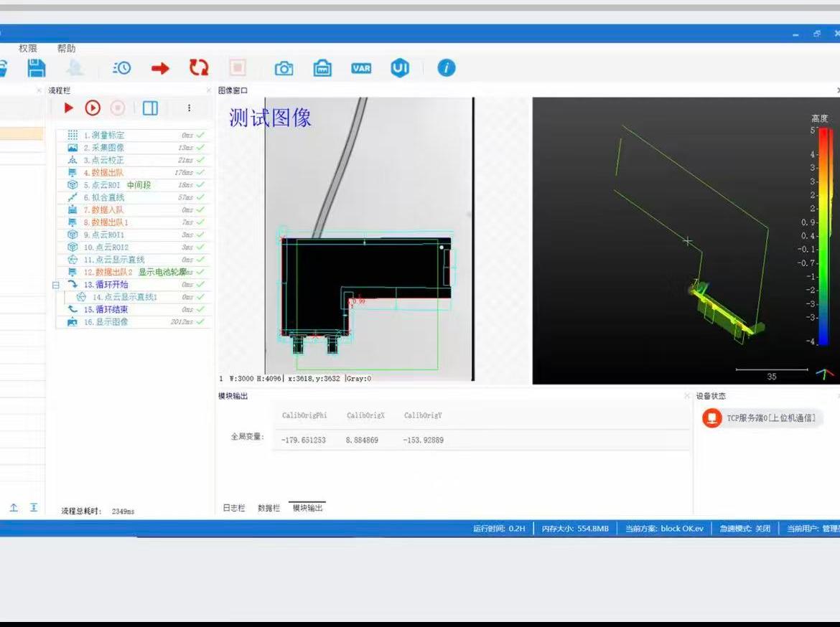This screenshot has width=840, height=627.
Task: Open the VAR global variables icon
Action: (x=361, y=68)
